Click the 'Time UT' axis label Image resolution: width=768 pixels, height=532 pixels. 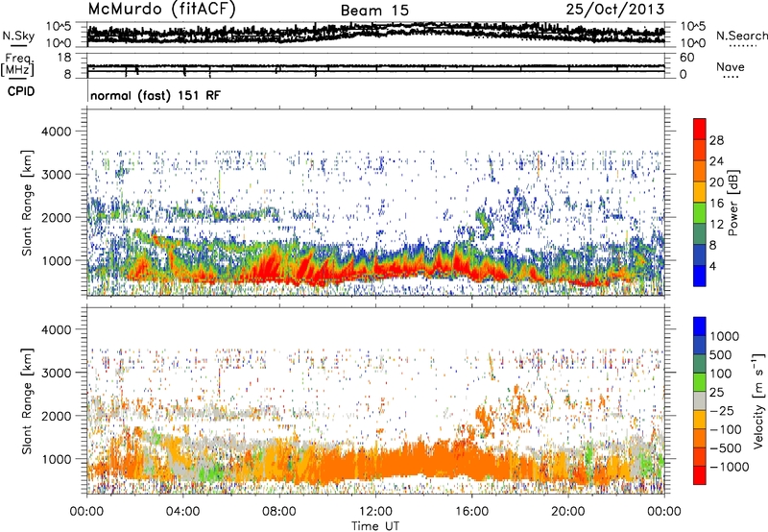coord(375,526)
